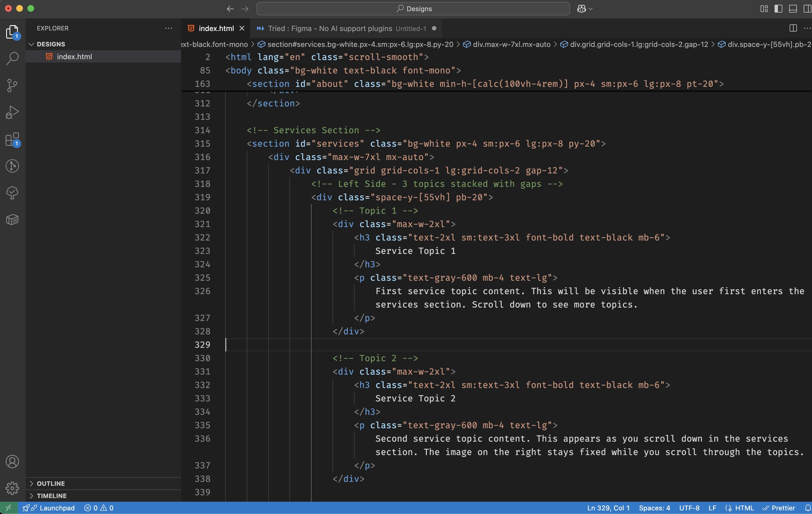Open the Source Control view
Screen dimensions: 812x514
(x=13, y=85)
